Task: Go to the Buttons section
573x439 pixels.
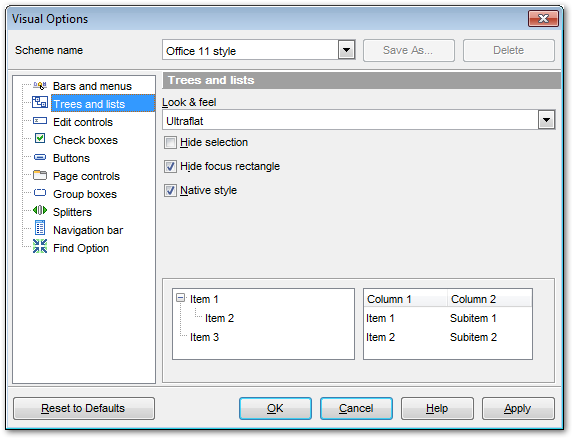Action: (71, 158)
